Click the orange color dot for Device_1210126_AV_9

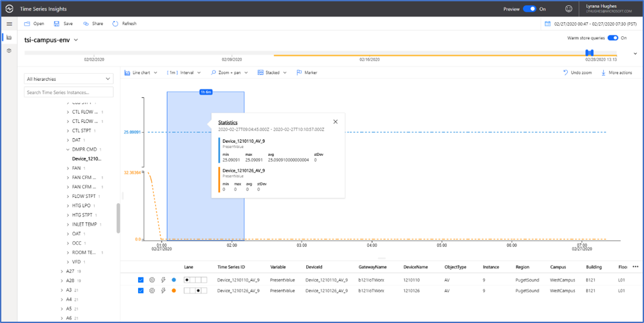click(x=173, y=291)
